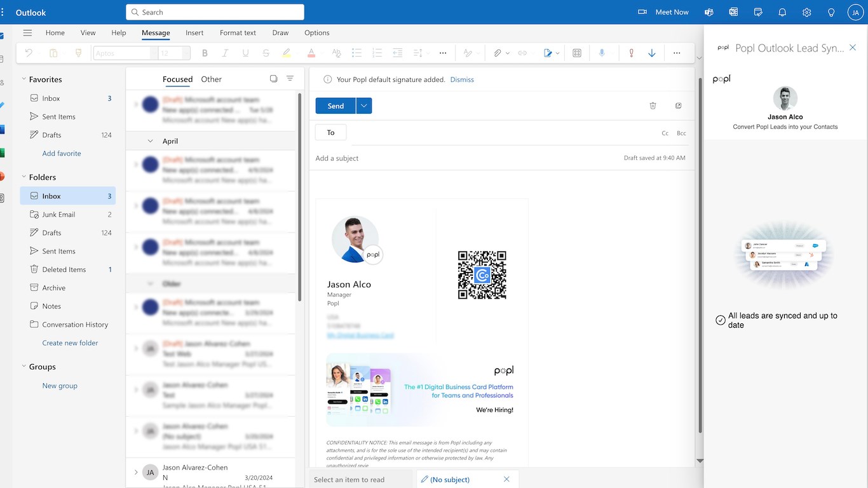Screen dimensions: 868x488
Task: Choose a text highlight color
Action: pos(287,53)
